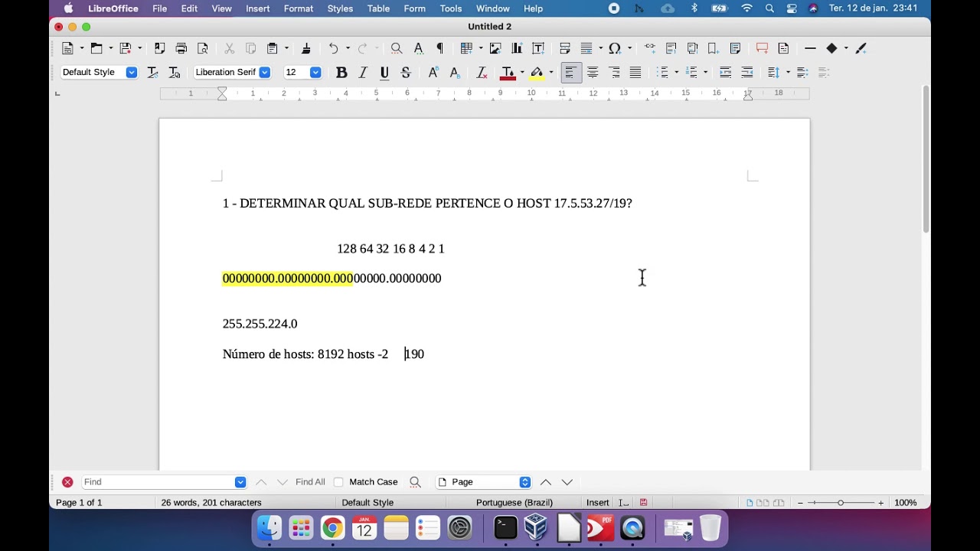Image resolution: width=980 pixels, height=551 pixels.
Task: Open the line spacing dropdown arrow
Action: [787, 73]
